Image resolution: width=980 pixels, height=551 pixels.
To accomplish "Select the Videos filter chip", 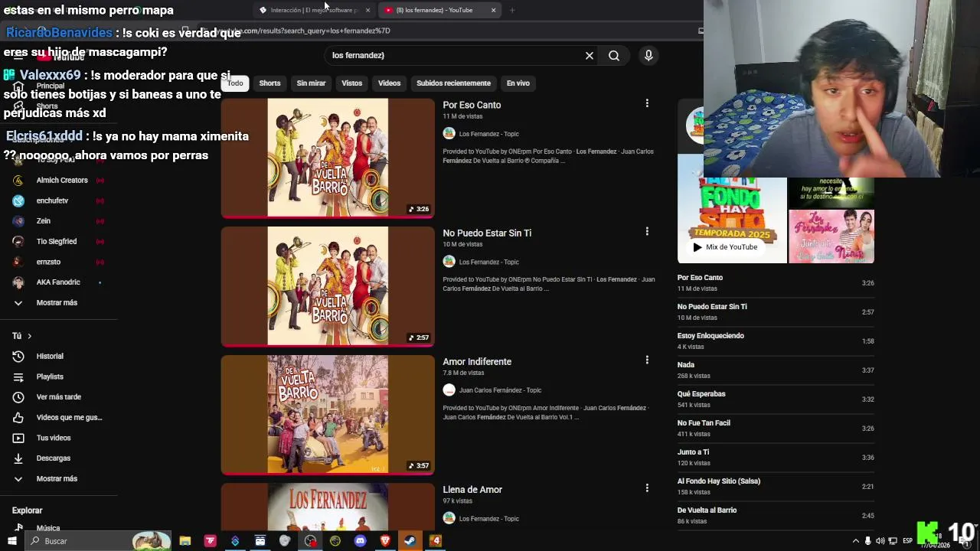I will [389, 83].
